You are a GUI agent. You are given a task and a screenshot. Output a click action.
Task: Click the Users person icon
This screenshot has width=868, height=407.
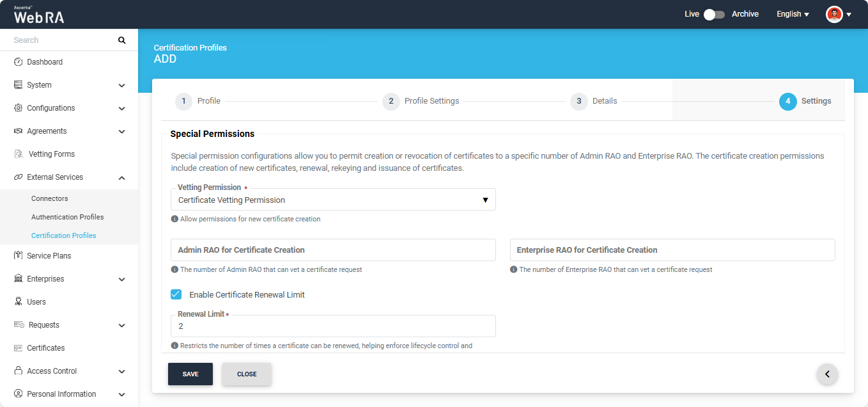pyautogui.click(x=19, y=302)
